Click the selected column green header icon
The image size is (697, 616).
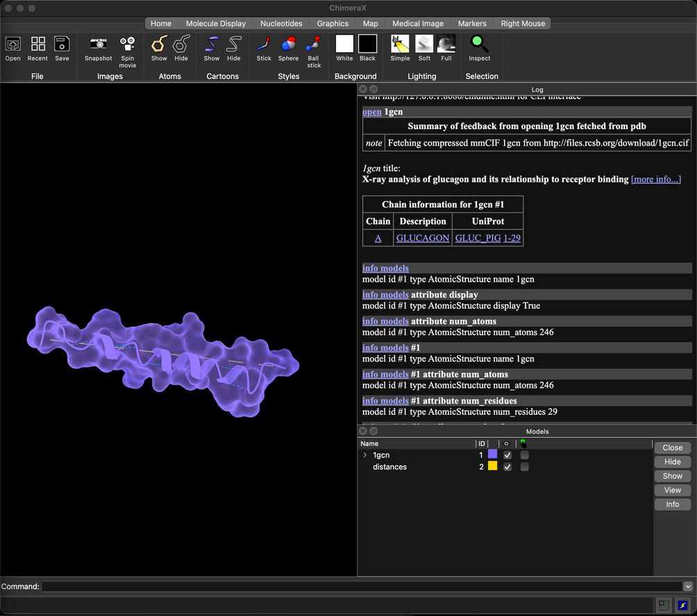523,443
